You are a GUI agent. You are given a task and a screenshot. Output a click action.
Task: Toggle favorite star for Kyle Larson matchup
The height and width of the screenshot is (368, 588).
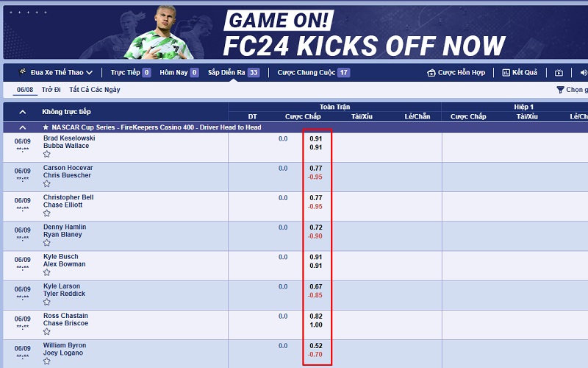click(x=47, y=302)
